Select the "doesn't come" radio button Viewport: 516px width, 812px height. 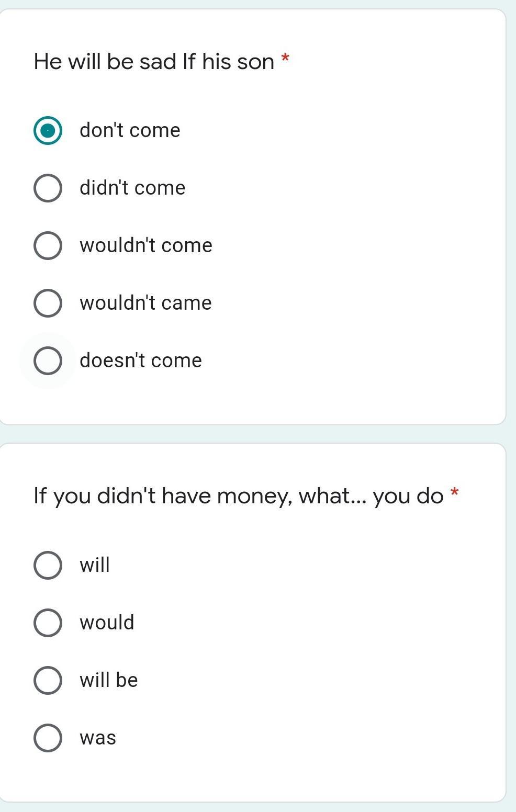tap(48, 360)
